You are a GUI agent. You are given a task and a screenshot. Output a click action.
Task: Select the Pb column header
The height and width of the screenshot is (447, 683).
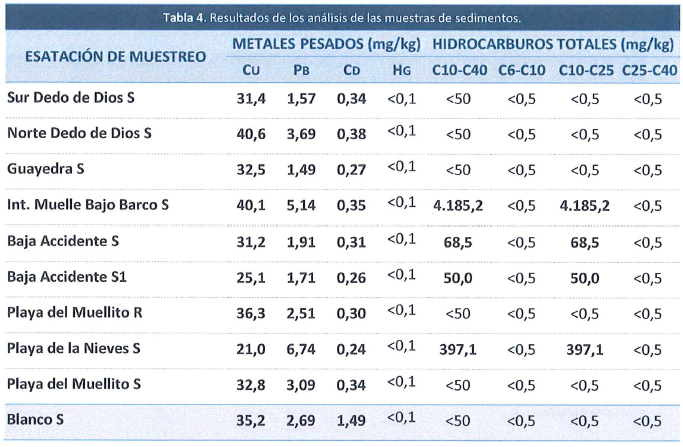click(x=301, y=70)
